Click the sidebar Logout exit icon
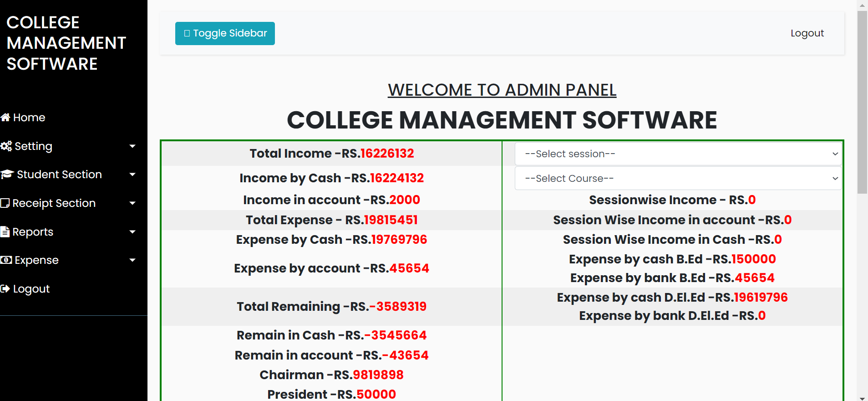Image resolution: width=868 pixels, height=401 pixels. click(5, 289)
